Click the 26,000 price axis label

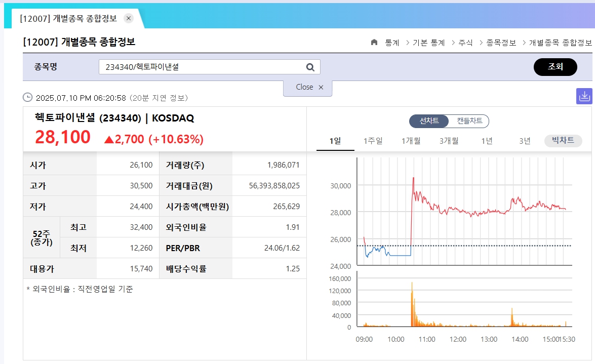coord(340,239)
